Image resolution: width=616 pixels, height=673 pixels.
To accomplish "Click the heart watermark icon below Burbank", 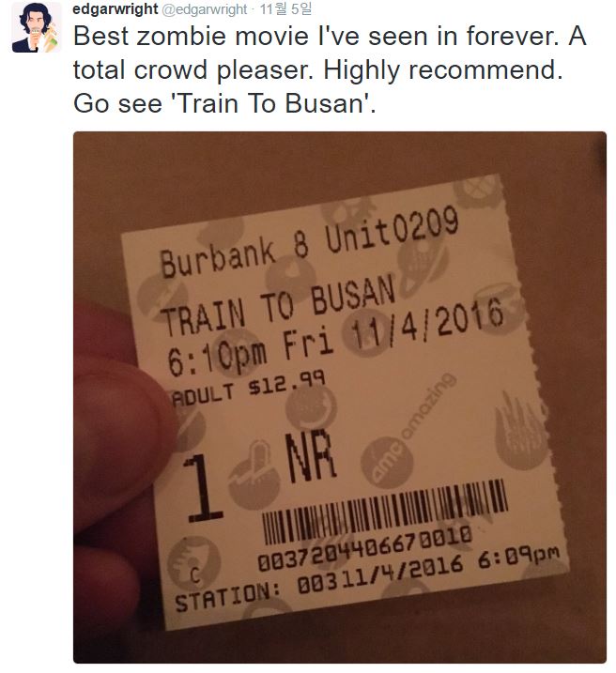I will (x=291, y=275).
